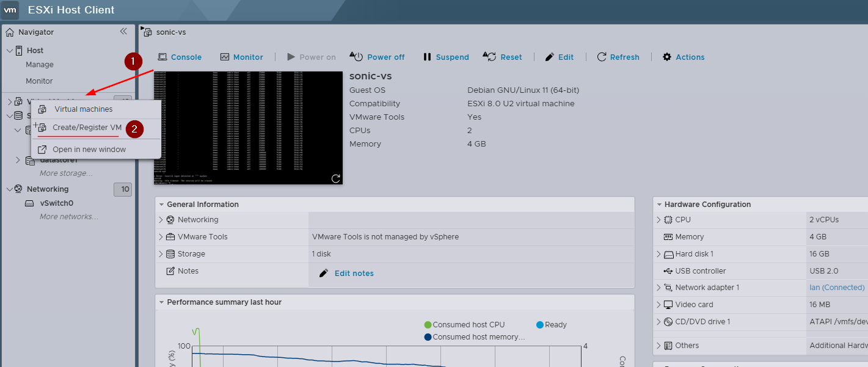Expand the Storage row in General Information
This screenshot has height=367, width=868.
pyautogui.click(x=161, y=254)
